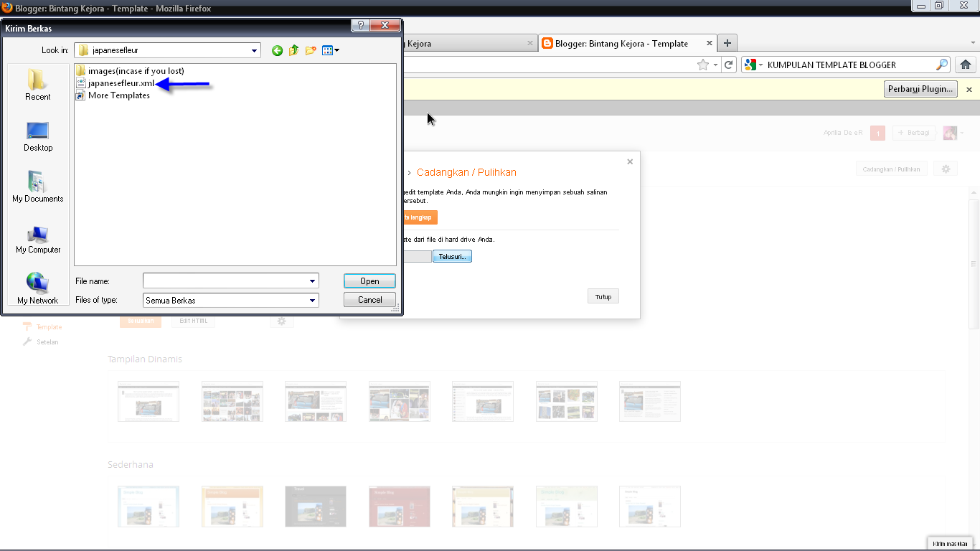Click the Perbarui Plugin button

[920, 89]
